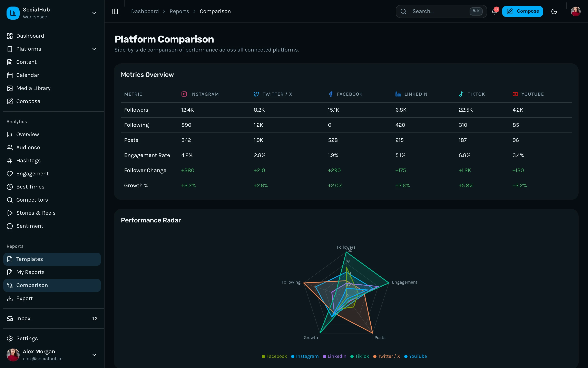Toggle TikTok series in radar legend
Screen dimensions: 588x368
coord(360,356)
